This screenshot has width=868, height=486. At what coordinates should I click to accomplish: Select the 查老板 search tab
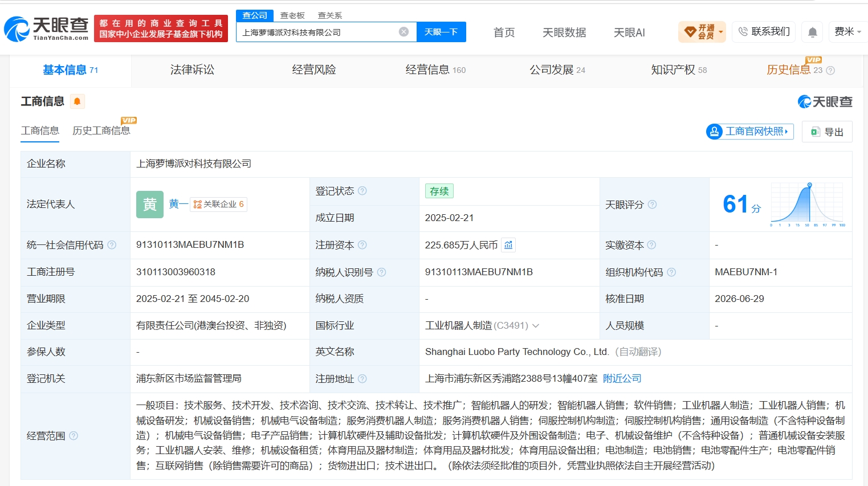[292, 15]
